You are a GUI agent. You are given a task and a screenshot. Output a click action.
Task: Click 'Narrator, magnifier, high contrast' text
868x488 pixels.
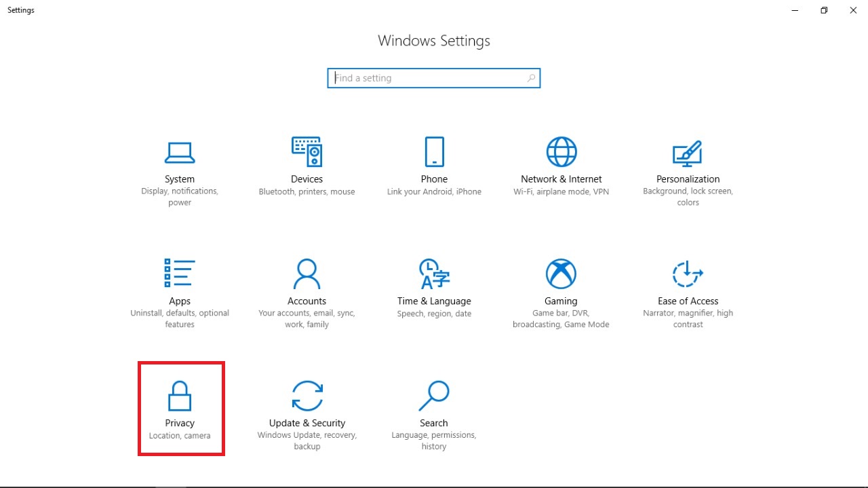[x=688, y=319]
